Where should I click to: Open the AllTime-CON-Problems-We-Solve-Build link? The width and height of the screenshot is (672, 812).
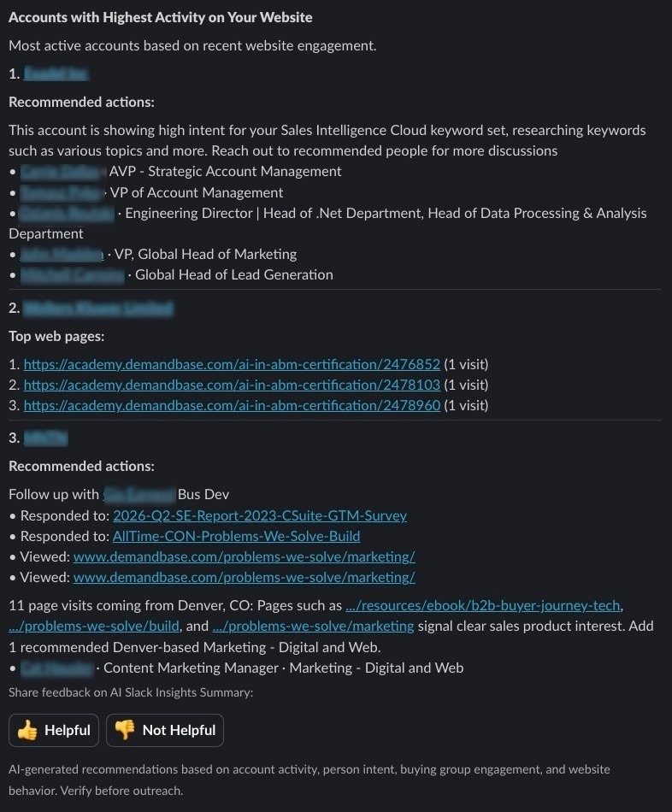click(x=236, y=536)
